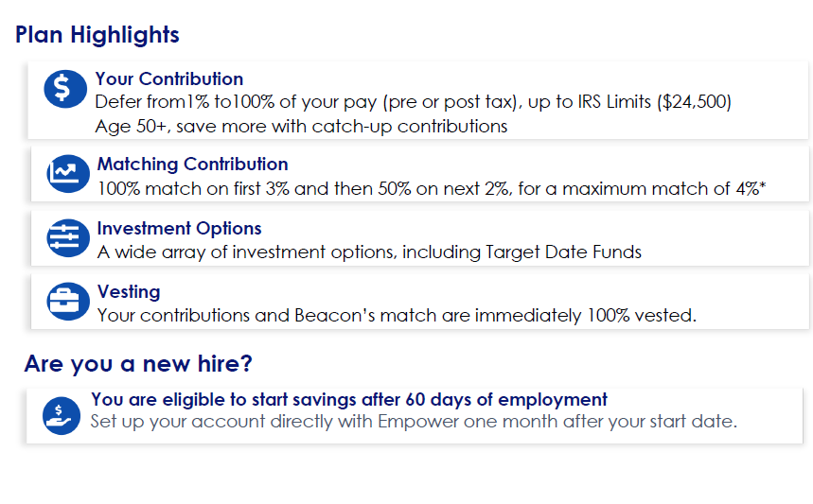The width and height of the screenshot is (813, 504).
Task: Click the Vesting heading
Action: [x=129, y=291]
